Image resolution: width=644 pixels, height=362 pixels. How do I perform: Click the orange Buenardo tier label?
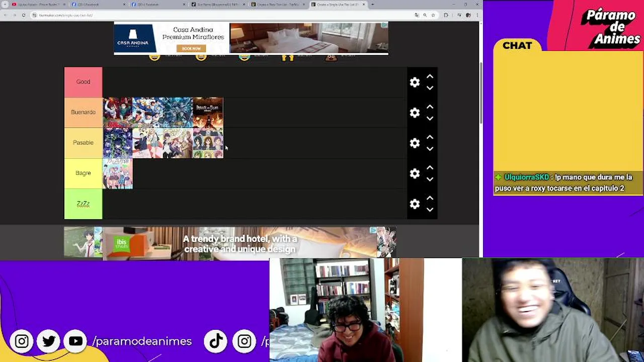point(83,112)
